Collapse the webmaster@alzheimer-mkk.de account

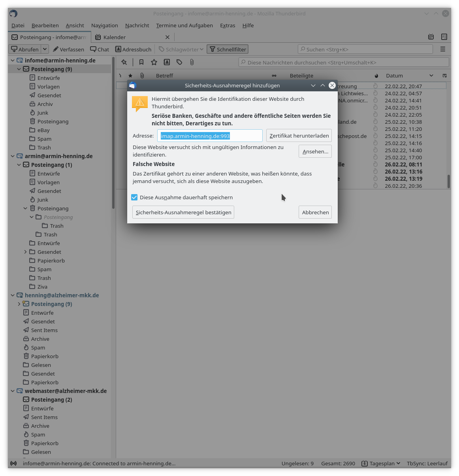13,391
